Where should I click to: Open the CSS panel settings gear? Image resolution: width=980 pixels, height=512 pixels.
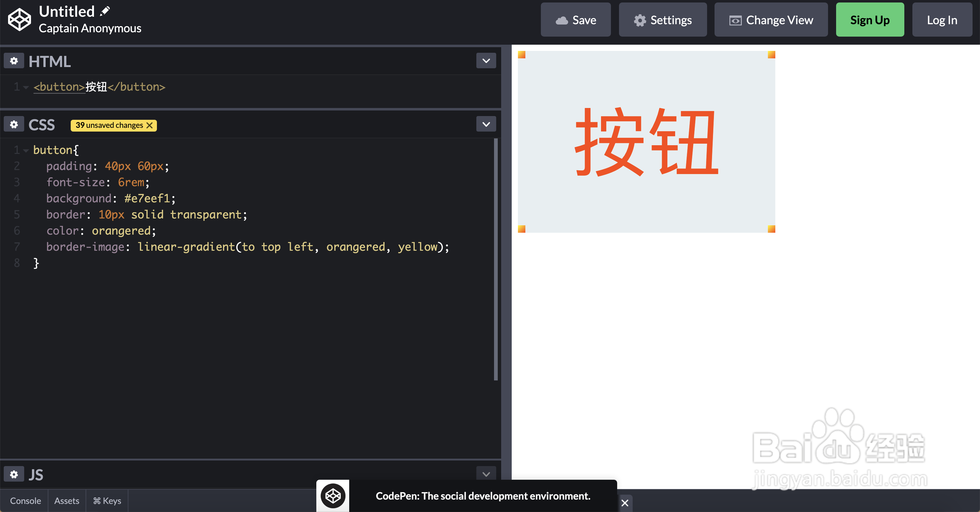(x=14, y=124)
